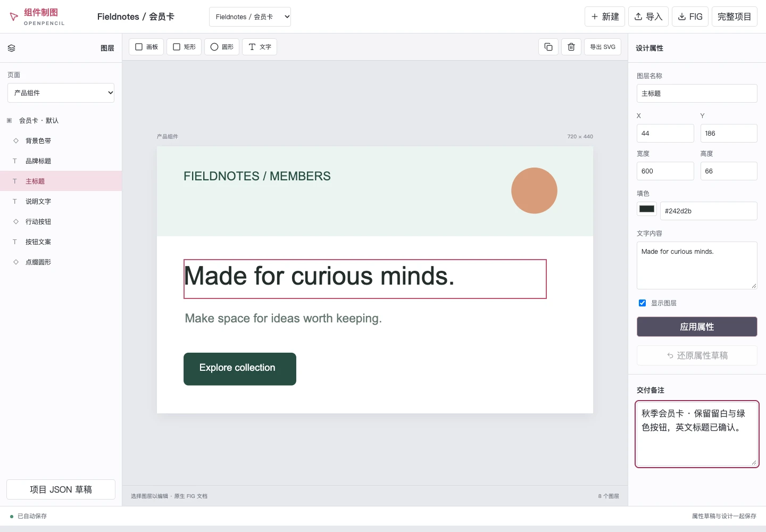Image resolution: width=766 pixels, height=532 pixels.
Task: Click the FIELDNOTES / MEMBERS canvas text
Action: click(257, 176)
